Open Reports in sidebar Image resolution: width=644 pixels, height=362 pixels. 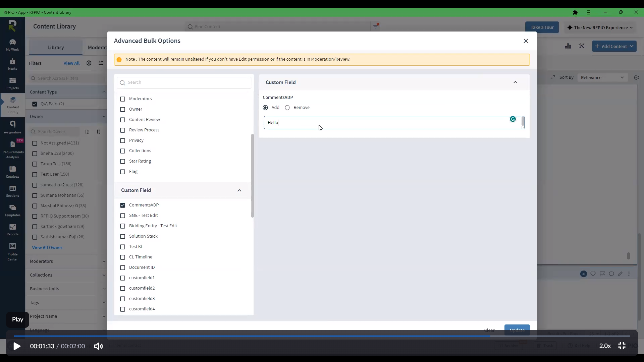tap(12, 230)
